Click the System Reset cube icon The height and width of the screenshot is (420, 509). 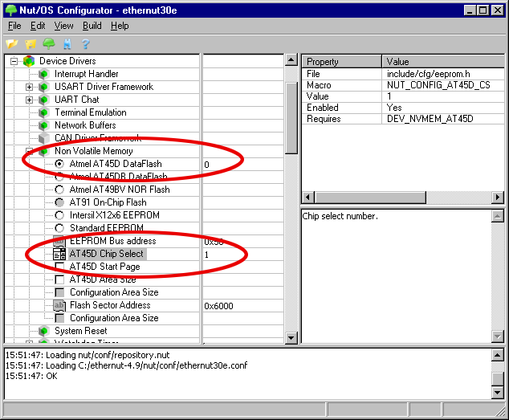pos(44,331)
